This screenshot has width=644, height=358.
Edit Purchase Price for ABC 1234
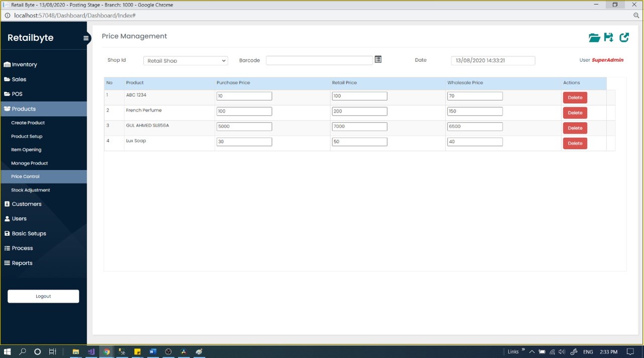[x=244, y=96]
